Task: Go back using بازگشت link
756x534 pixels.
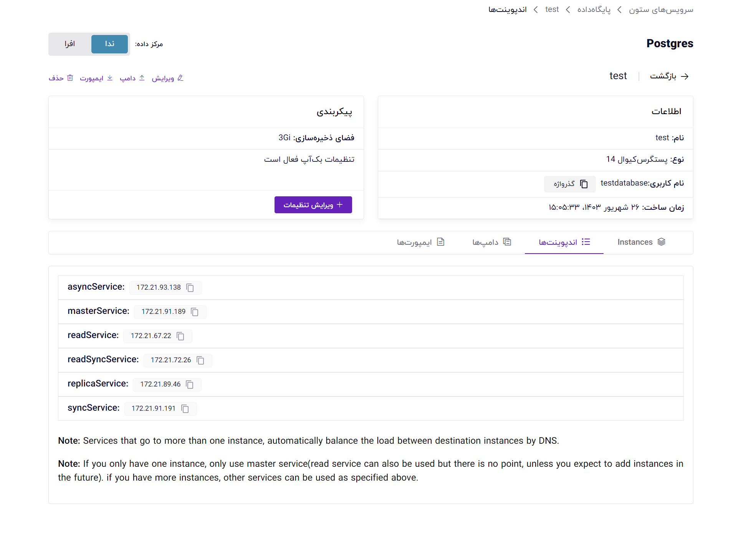Action: pos(669,76)
